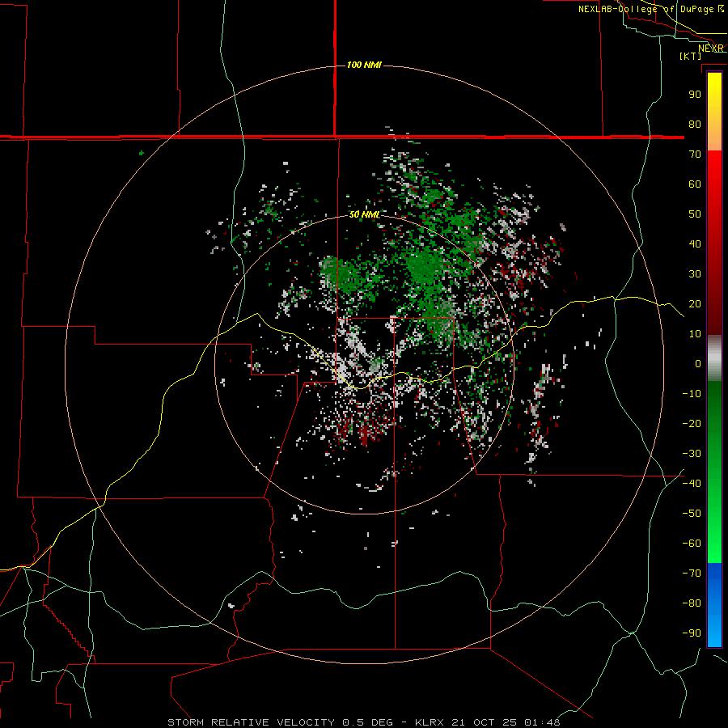Select the -30 value on the velocity scale
728x728 pixels.
coord(692,454)
